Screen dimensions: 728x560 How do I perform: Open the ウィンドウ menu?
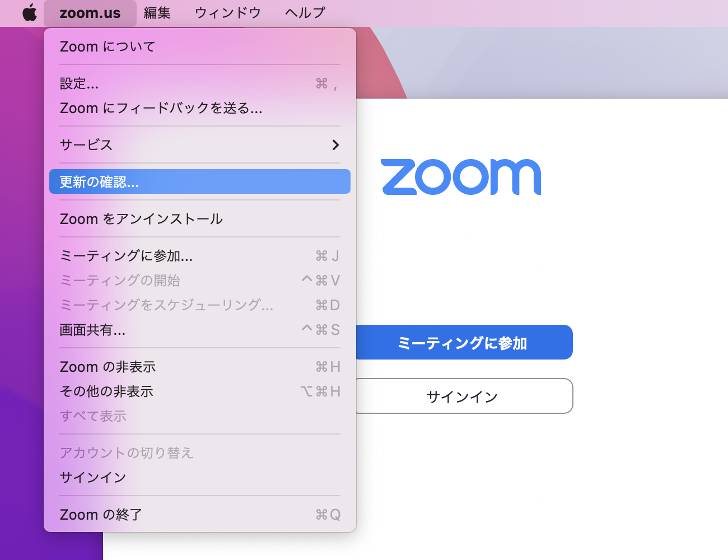pos(228,13)
